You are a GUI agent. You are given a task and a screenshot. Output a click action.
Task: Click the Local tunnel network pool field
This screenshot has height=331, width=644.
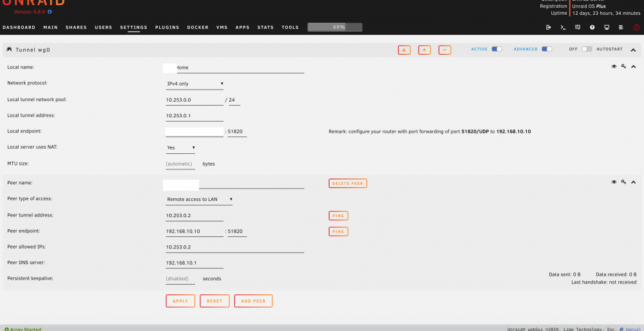coord(194,100)
